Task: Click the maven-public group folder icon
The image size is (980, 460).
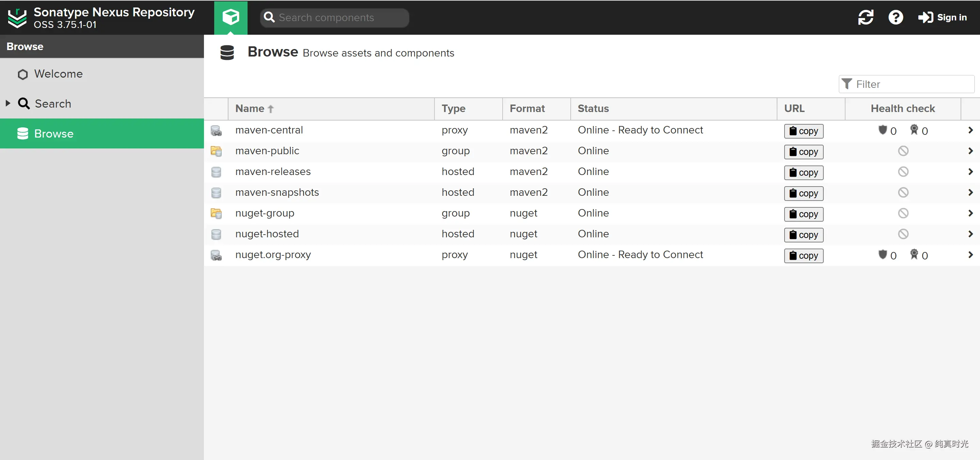Action: [x=216, y=151]
